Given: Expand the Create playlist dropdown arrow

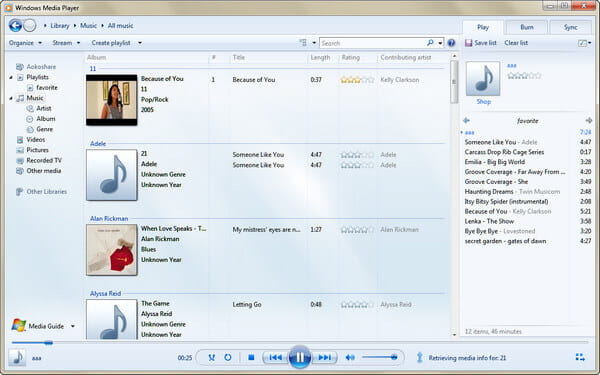Looking at the screenshot, I should point(140,43).
